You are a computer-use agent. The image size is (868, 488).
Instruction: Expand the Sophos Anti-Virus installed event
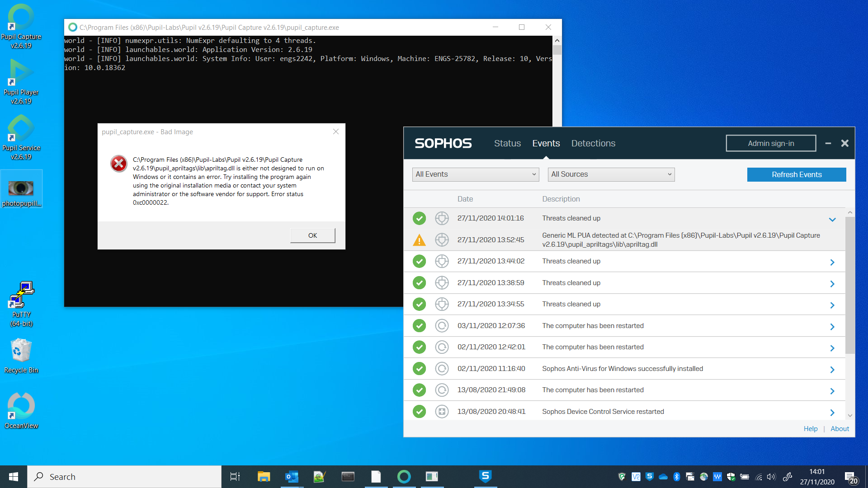point(832,370)
